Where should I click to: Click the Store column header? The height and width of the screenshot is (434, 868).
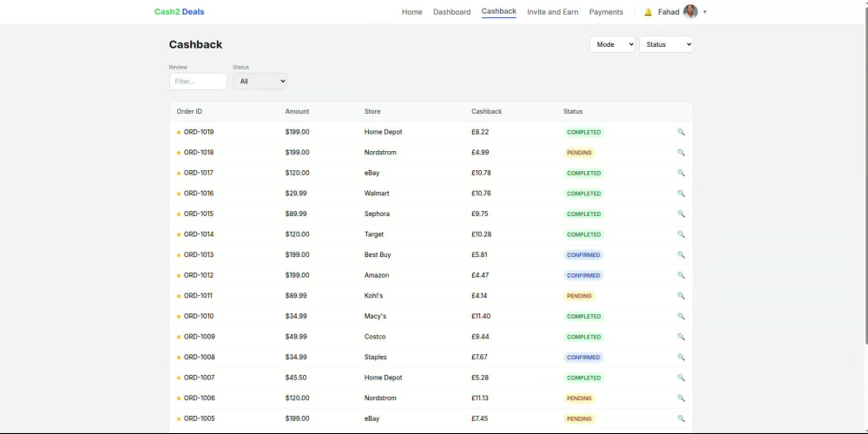click(372, 111)
